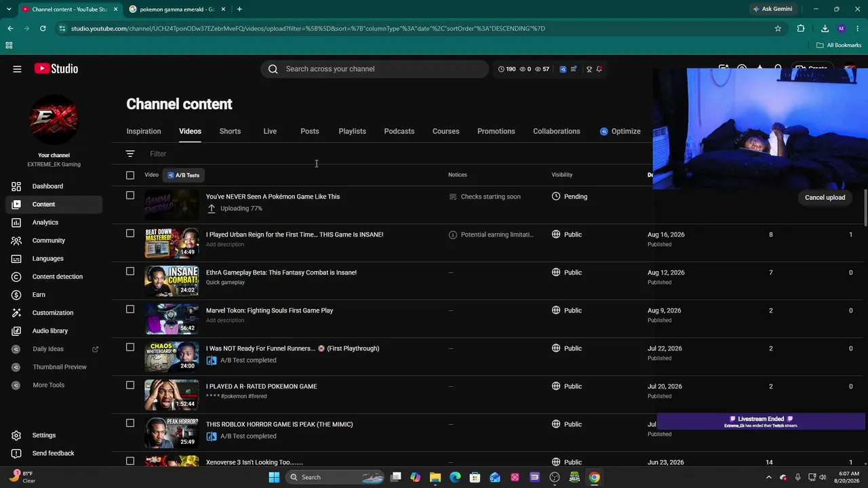868x488 pixels.
Task: Select the uploading Pokémon video checkbox
Action: point(130,196)
